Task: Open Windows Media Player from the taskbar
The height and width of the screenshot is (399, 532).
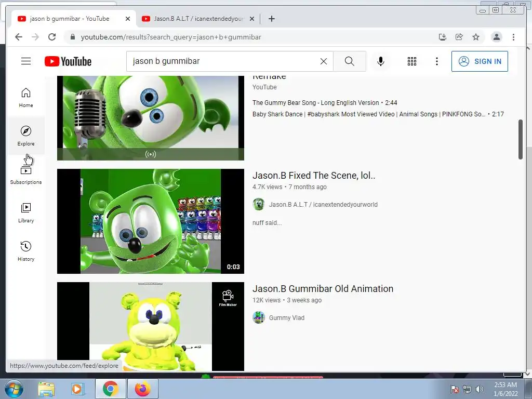Action: [78, 389]
